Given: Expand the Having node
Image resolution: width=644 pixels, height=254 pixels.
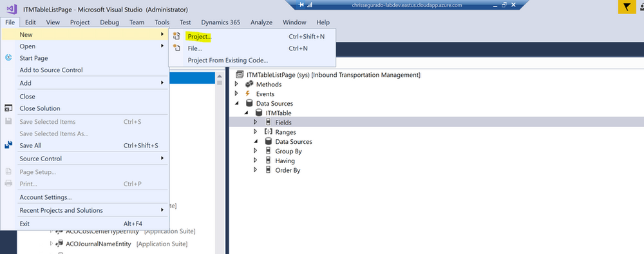Looking at the screenshot, I should [x=256, y=161].
